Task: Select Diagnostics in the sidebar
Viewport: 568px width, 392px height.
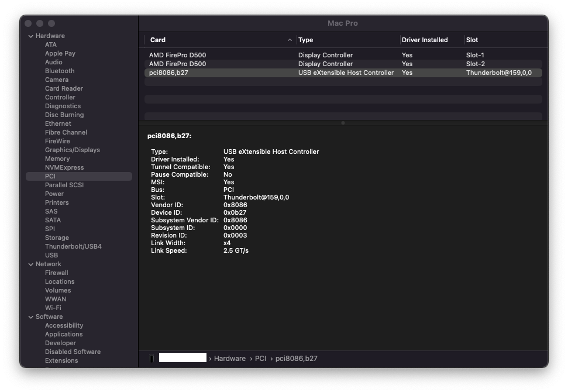Action: click(x=63, y=106)
